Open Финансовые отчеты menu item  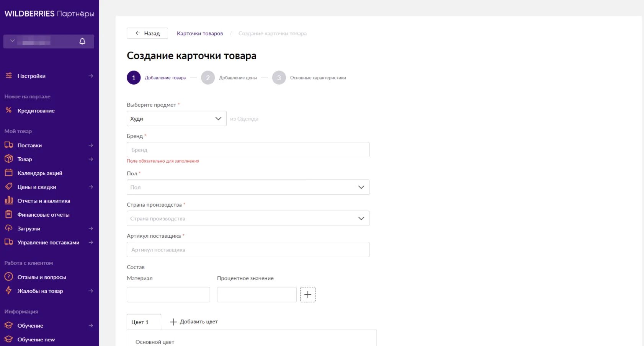click(x=43, y=215)
